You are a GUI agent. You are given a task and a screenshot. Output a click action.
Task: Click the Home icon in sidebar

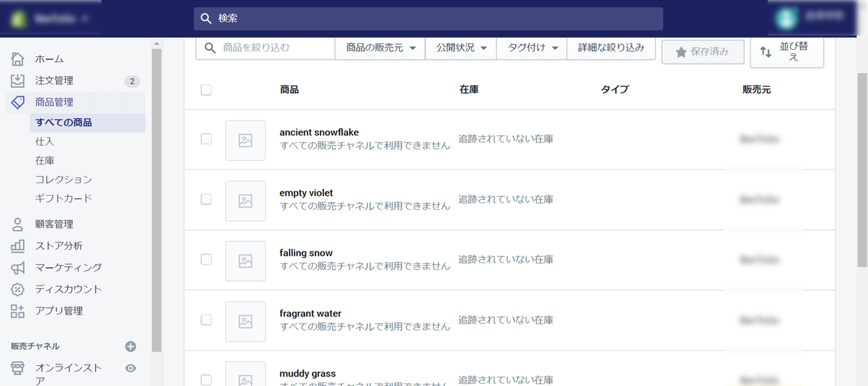pyautogui.click(x=17, y=59)
